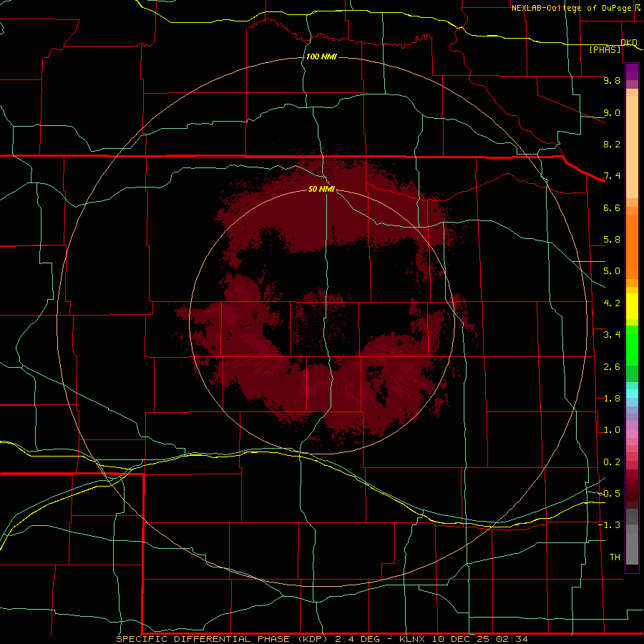
Task: Select the 6.6 value on the color scale
Action: coord(612,208)
